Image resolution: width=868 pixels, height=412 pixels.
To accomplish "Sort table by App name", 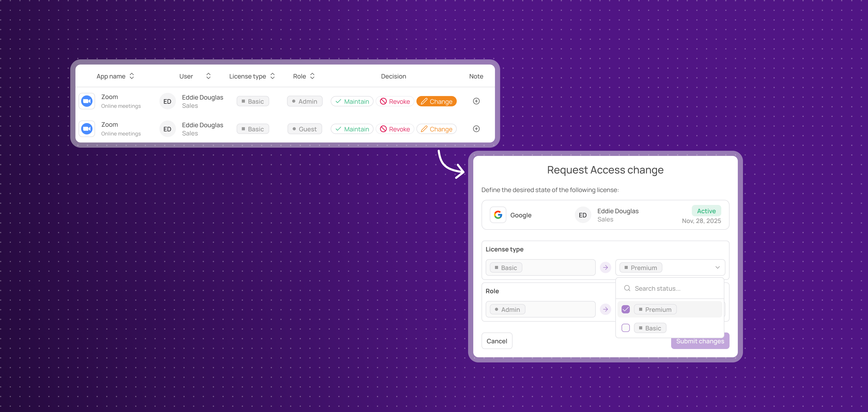I will pyautogui.click(x=132, y=76).
